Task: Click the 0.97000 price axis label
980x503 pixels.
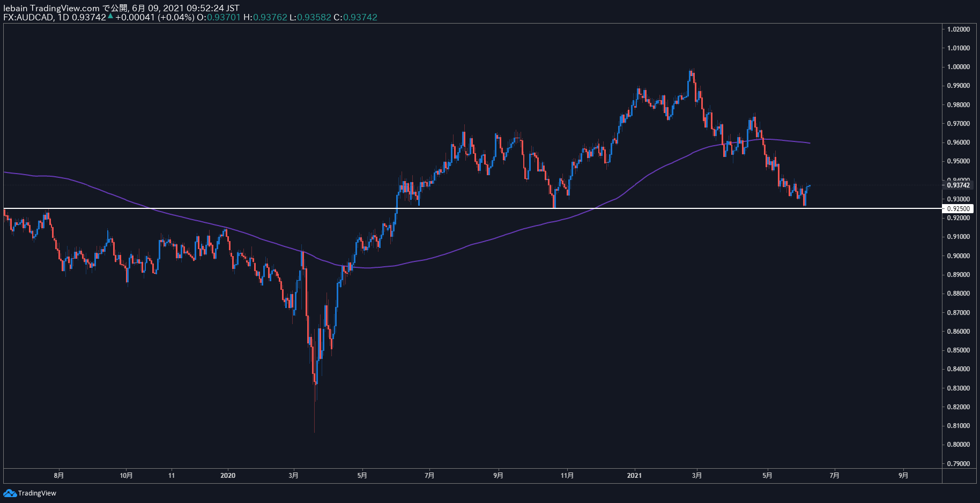Action: pos(958,124)
